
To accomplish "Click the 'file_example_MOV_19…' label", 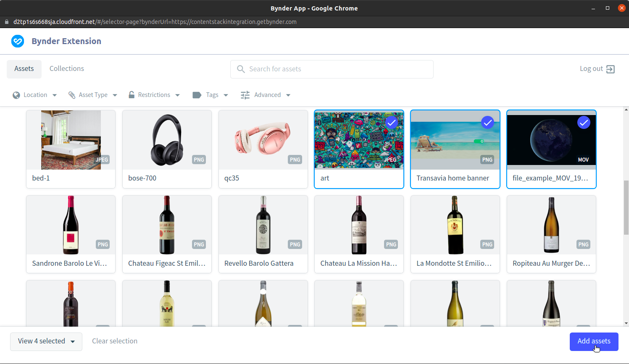I will (550, 178).
